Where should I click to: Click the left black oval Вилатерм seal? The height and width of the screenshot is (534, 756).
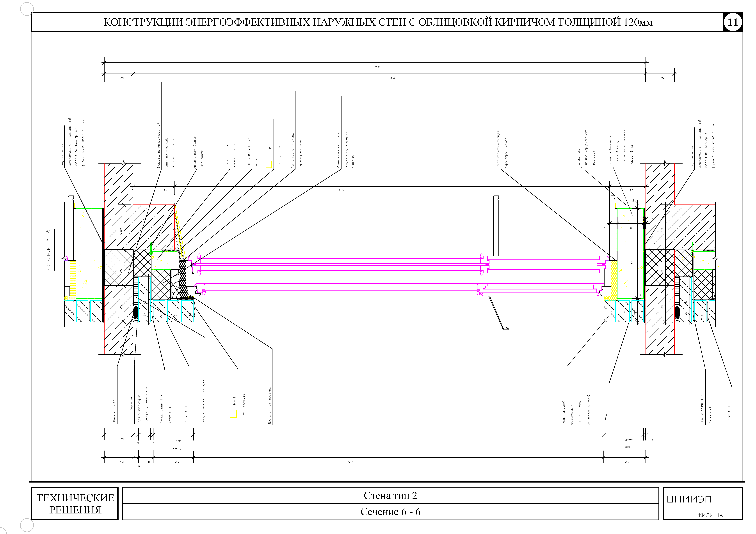click(x=136, y=312)
